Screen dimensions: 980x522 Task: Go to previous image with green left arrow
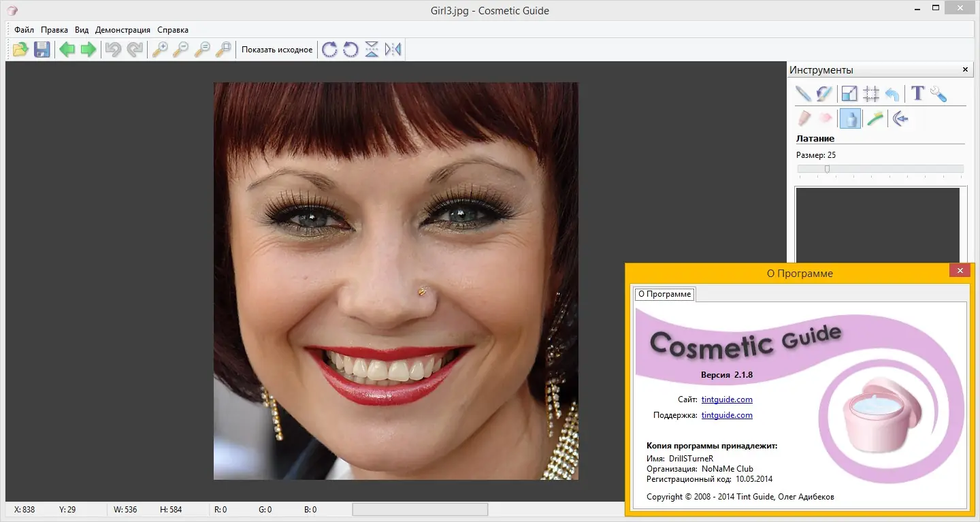67,49
